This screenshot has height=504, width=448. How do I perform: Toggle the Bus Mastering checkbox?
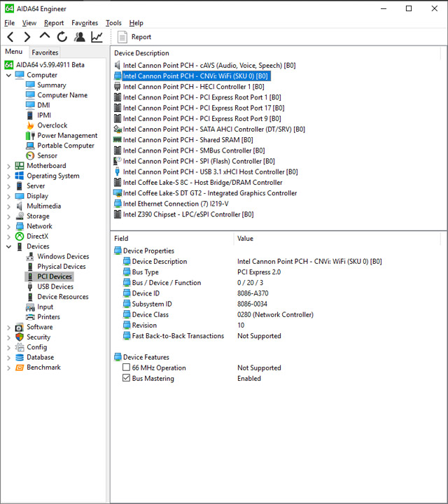coord(126,378)
